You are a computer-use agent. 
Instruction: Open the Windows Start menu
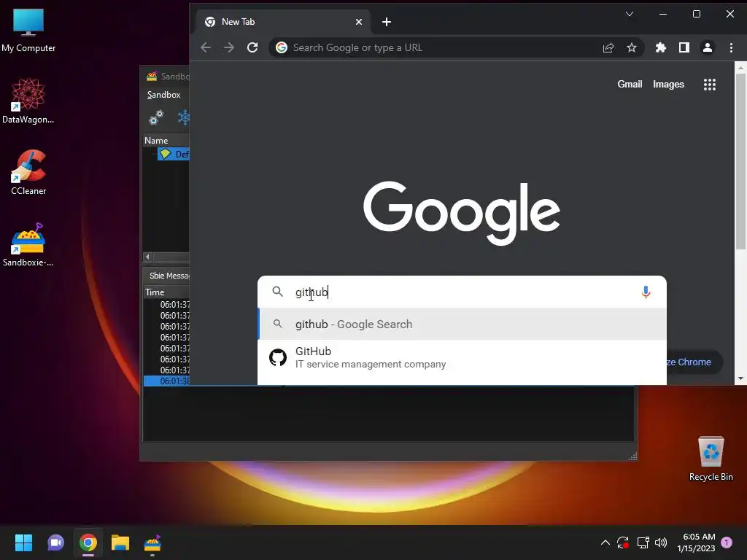pyautogui.click(x=23, y=542)
